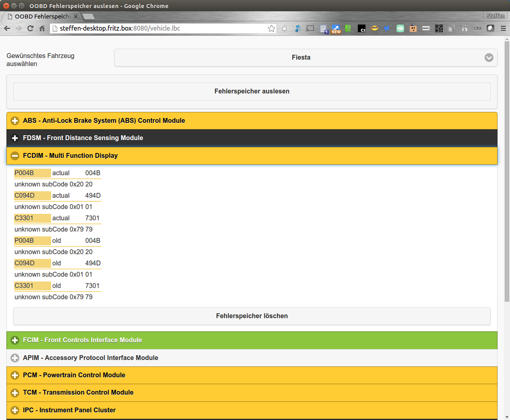Open a new browser tab
This screenshot has height=420, width=510.
tap(89, 17)
